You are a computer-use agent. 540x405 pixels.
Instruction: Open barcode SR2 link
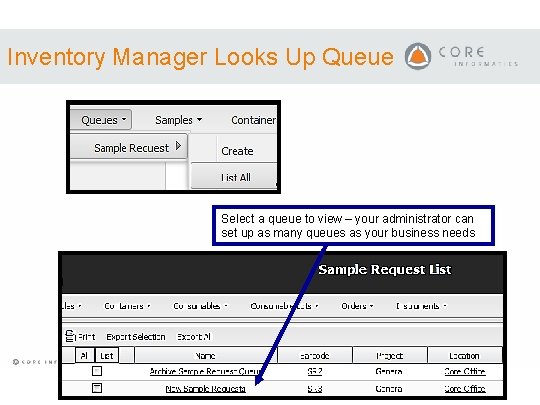pyautogui.click(x=315, y=371)
